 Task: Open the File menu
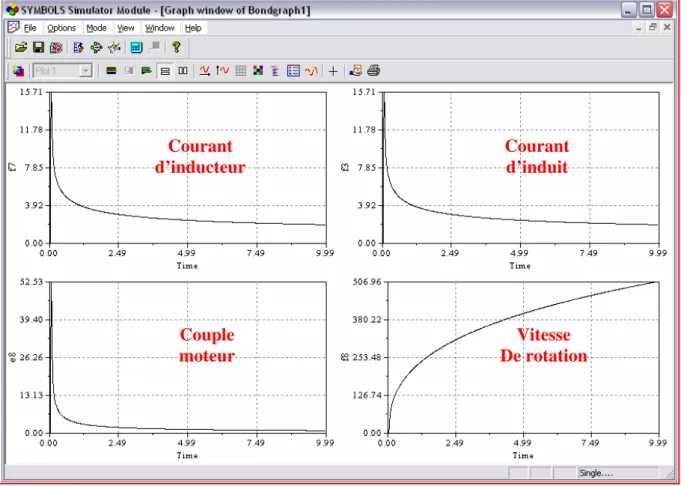coord(30,28)
